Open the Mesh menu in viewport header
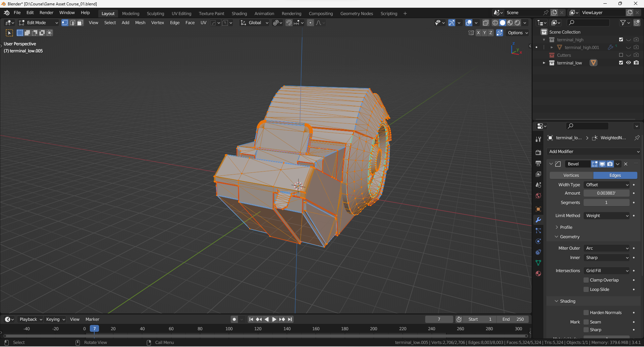644x347 pixels. [140, 23]
